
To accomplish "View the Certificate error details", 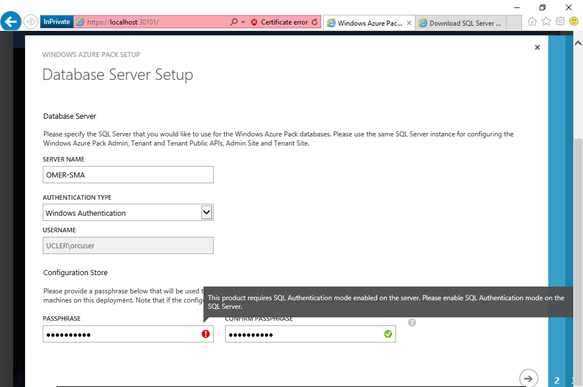I will (x=284, y=22).
